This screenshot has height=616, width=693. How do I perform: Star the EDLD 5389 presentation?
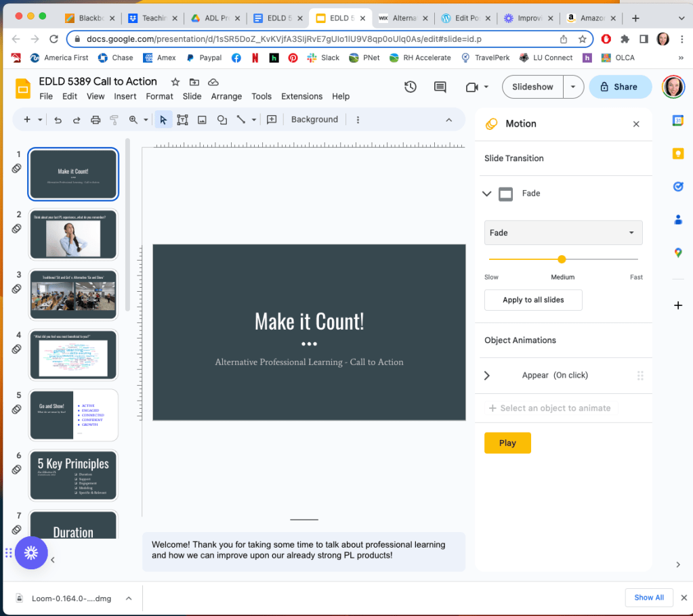click(x=175, y=82)
